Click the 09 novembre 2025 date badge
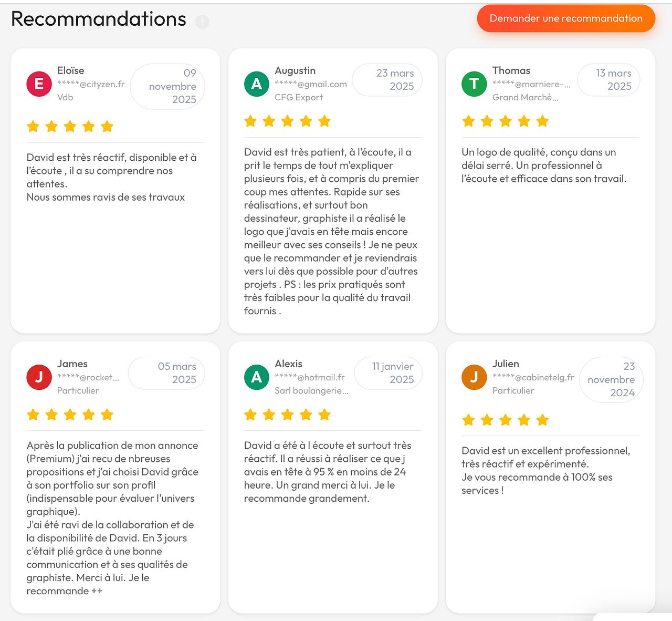 coord(167,87)
